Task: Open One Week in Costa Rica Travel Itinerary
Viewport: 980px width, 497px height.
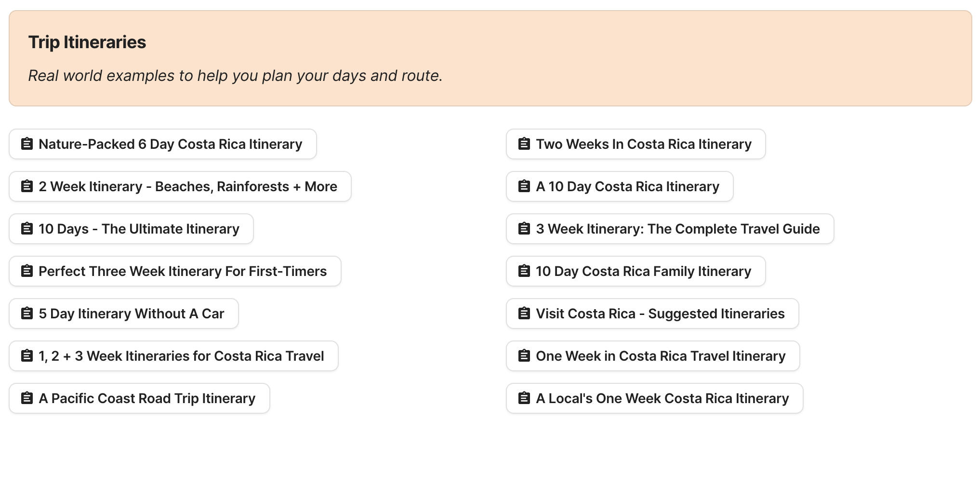Action: [x=653, y=356]
